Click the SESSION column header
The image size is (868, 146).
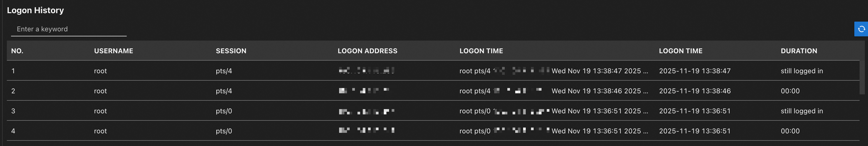pos(231,51)
